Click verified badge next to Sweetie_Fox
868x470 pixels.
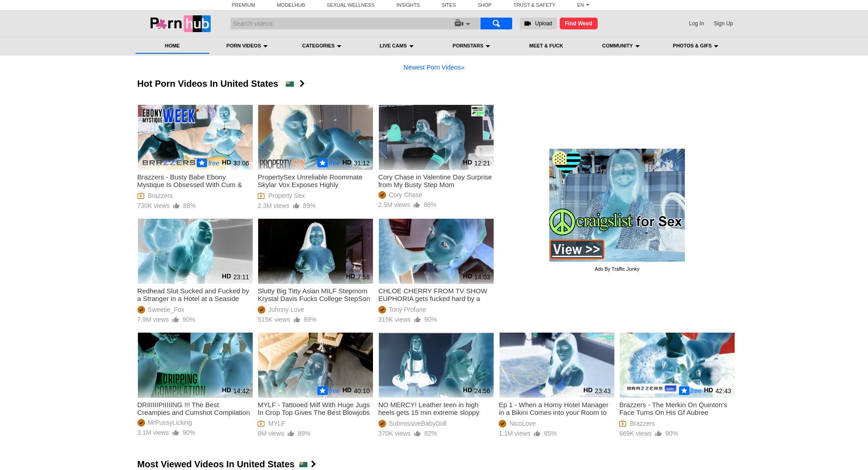141,310
